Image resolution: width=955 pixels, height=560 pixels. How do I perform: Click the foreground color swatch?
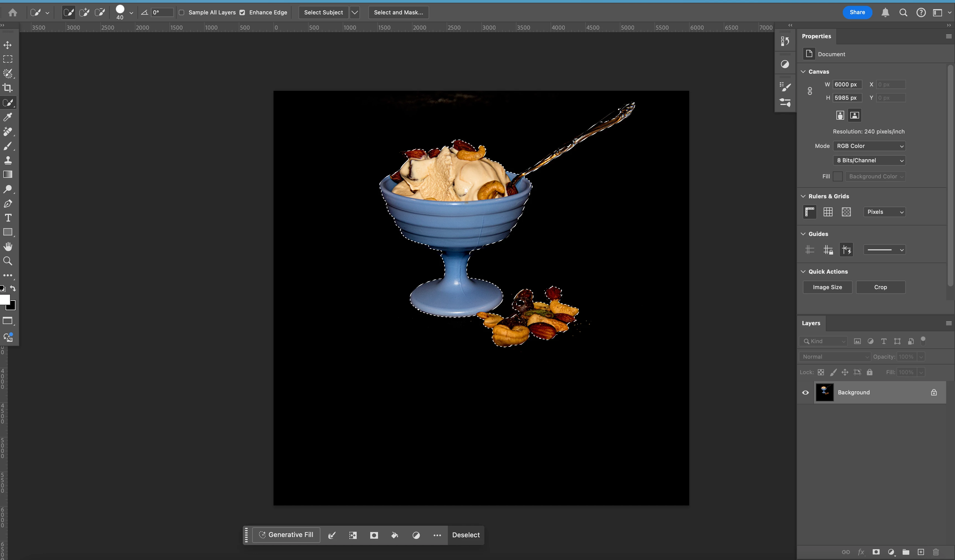(x=4, y=299)
